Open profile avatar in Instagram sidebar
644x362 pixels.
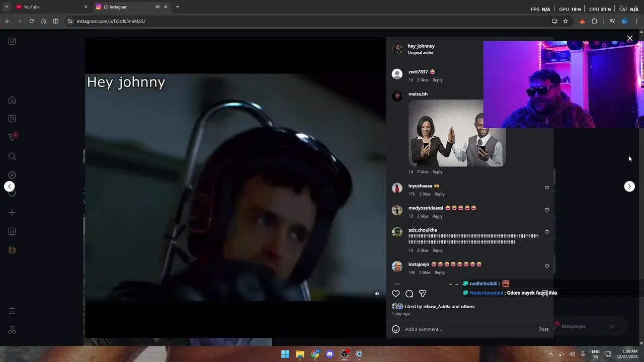point(12,250)
